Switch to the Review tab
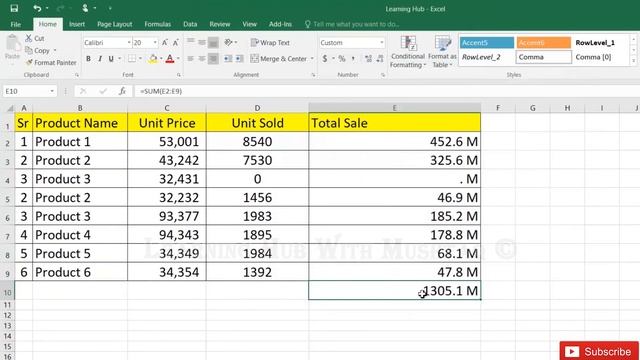 [220, 24]
